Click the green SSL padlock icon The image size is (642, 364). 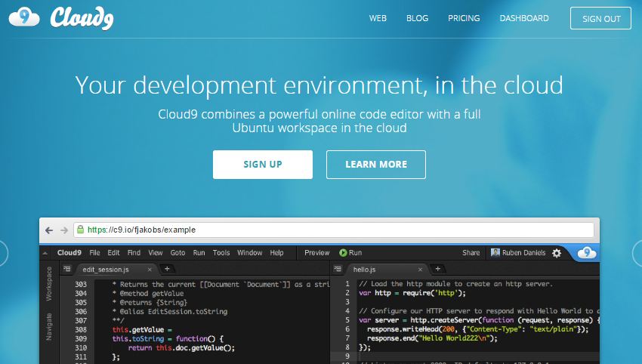(x=81, y=230)
